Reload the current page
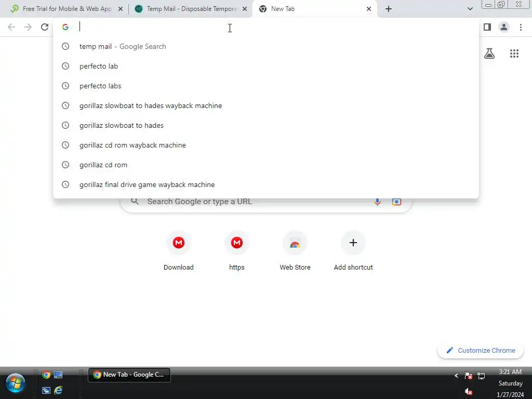Viewport: 532px width, 399px height. coord(45,27)
